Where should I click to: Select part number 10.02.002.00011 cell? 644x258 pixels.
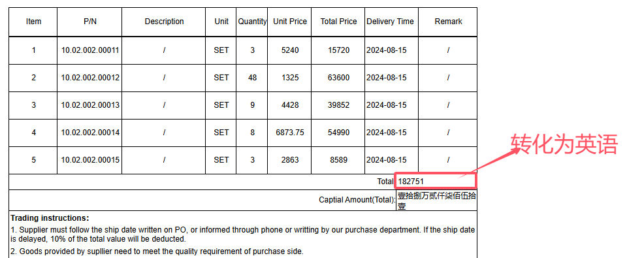tap(89, 50)
